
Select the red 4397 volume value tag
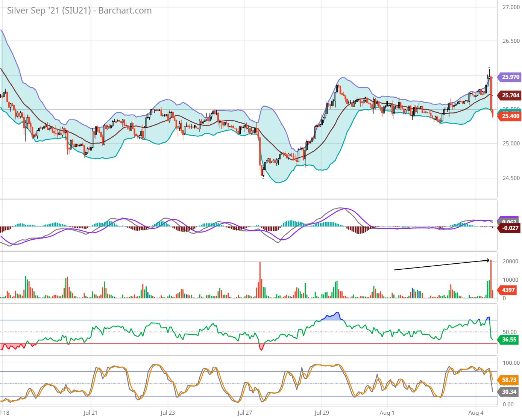click(508, 290)
